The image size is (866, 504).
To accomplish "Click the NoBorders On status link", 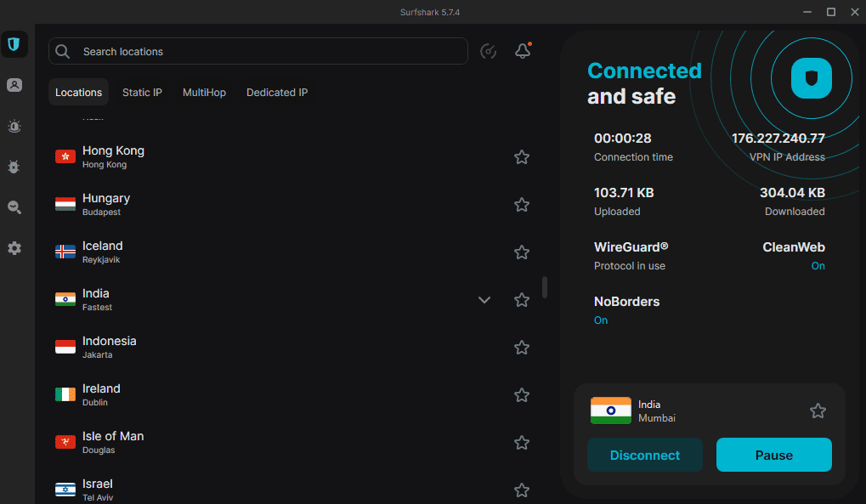I will pos(601,320).
